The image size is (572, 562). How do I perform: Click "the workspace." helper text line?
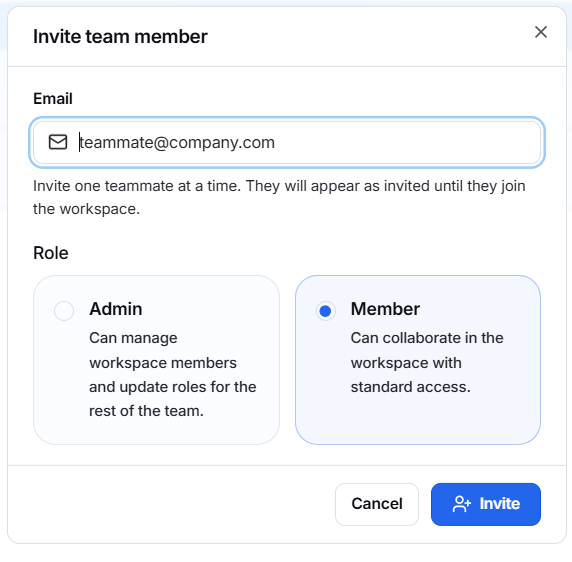click(86, 209)
